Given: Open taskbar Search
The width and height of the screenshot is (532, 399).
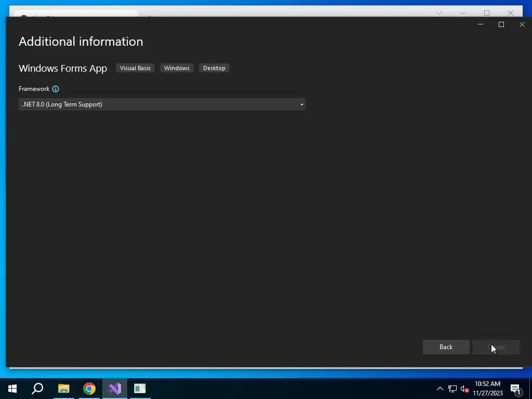Looking at the screenshot, I should [37, 389].
